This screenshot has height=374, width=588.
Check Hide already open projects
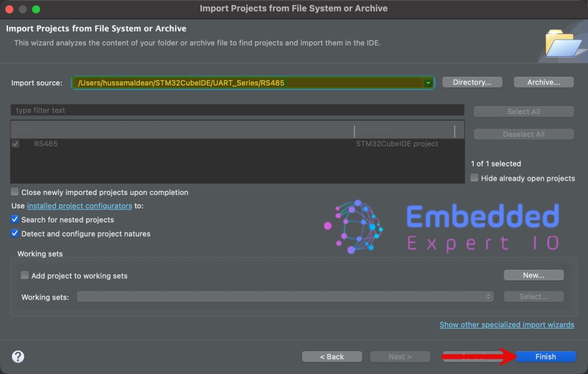point(474,178)
